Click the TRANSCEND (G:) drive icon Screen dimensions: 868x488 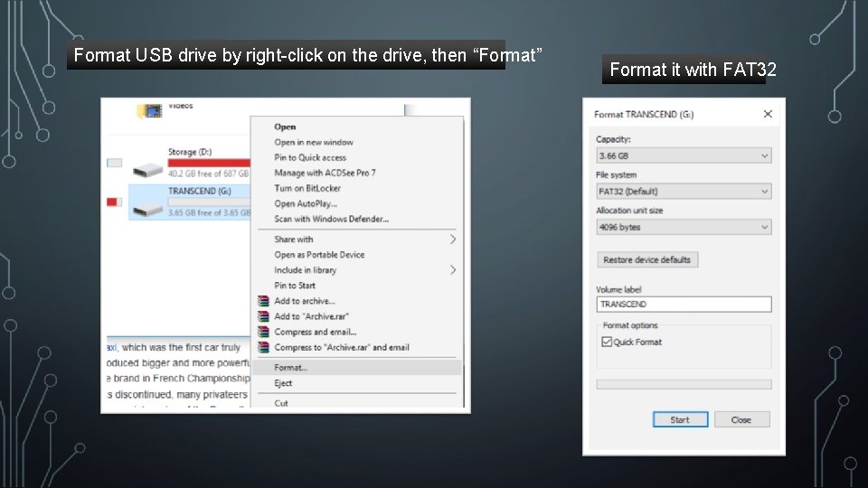147,209
